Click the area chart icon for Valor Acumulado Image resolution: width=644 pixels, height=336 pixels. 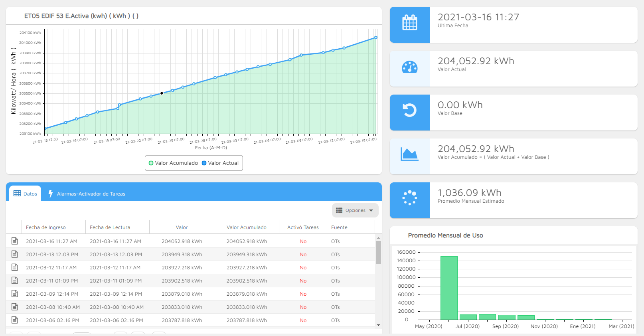pyautogui.click(x=409, y=154)
